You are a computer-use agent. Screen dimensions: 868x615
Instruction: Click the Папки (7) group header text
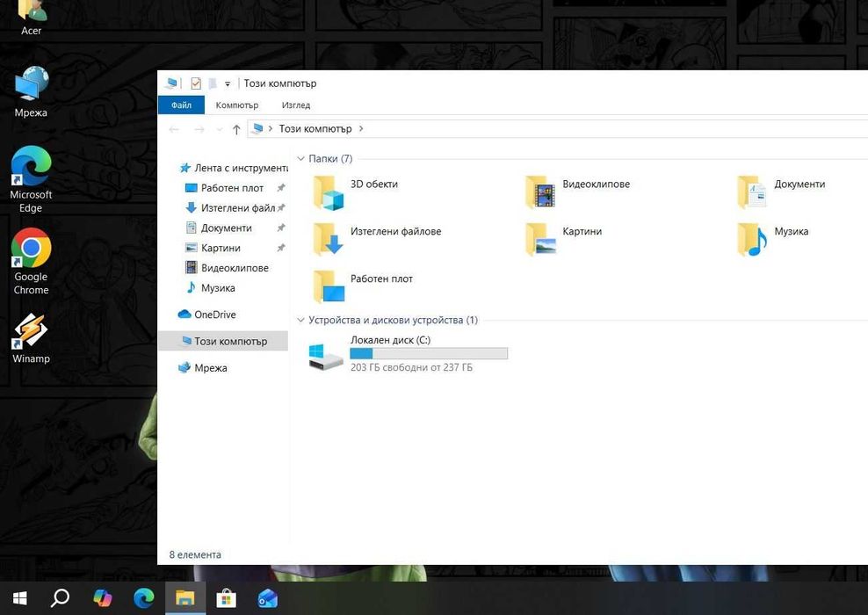(330, 159)
